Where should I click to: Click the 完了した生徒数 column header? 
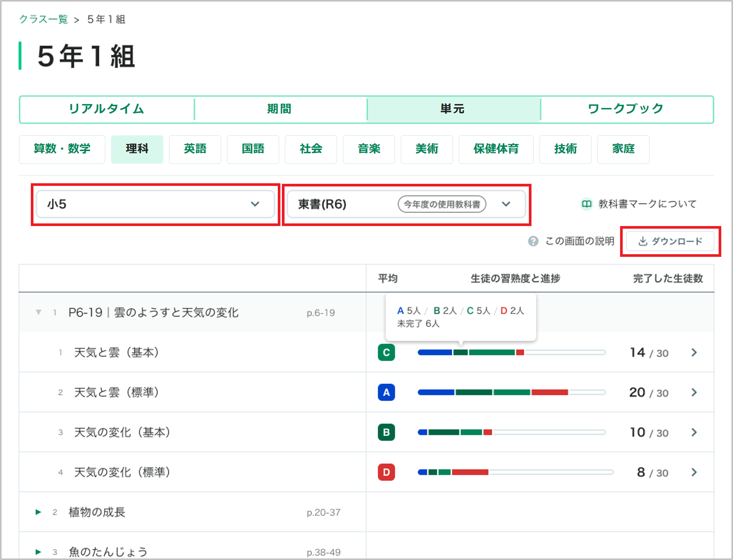click(x=668, y=278)
